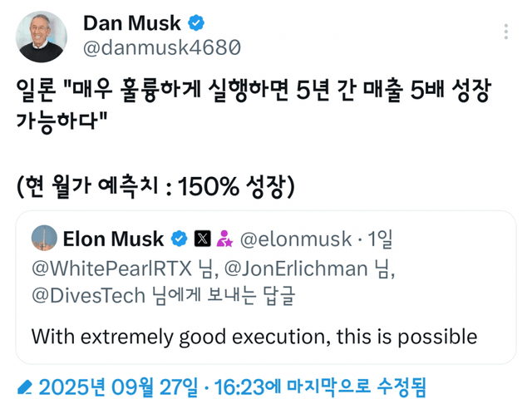This screenshot has height=399, width=532.
Task: Open the @DivesTech mention
Action: (87, 295)
